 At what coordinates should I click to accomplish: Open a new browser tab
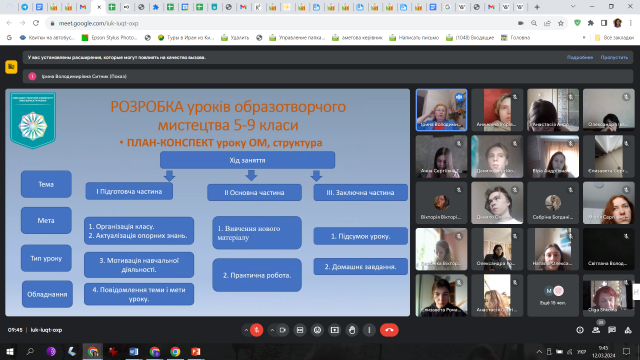tap(537, 7)
